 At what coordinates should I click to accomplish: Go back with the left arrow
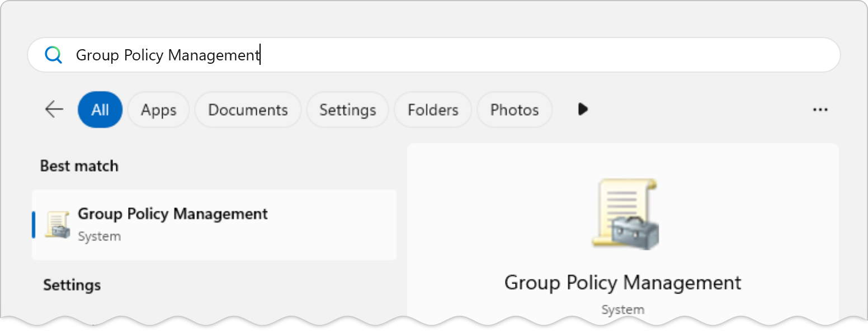pyautogui.click(x=54, y=110)
